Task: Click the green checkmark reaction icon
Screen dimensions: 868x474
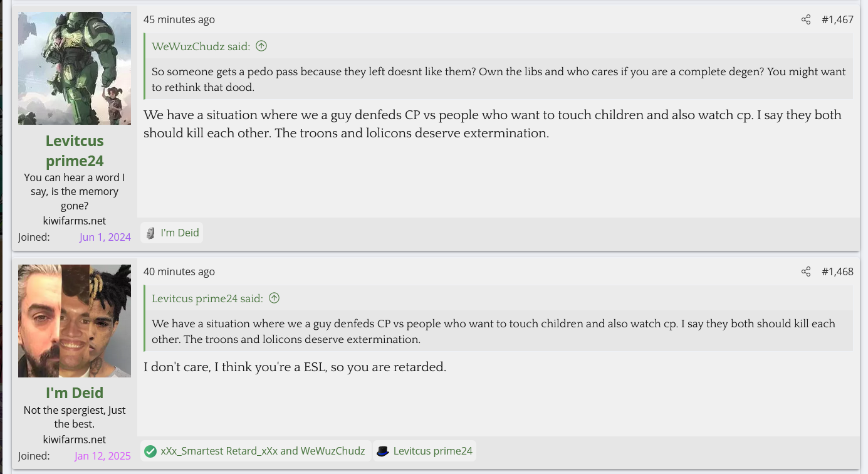Action: pos(150,451)
